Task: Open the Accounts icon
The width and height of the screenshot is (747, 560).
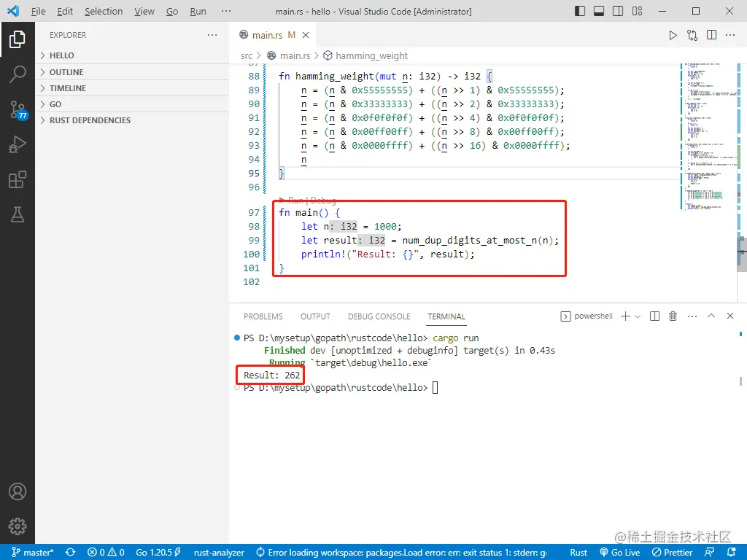Action: click(18, 491)
